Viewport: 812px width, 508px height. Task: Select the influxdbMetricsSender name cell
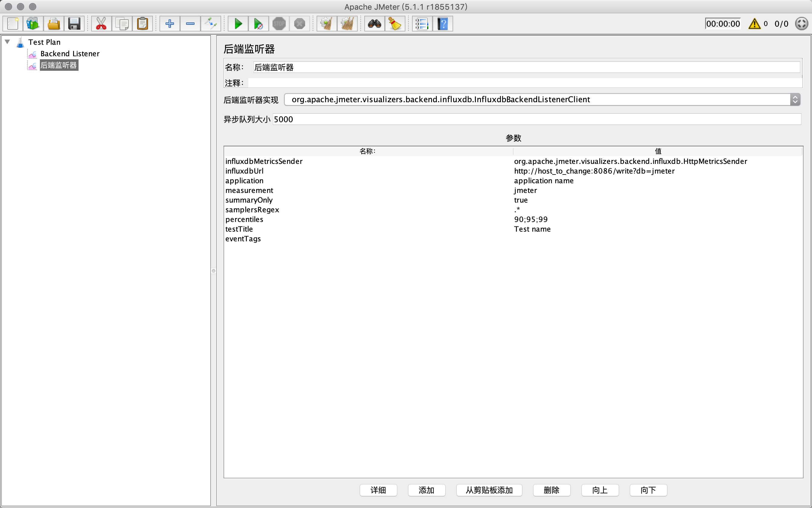(x=369, y=161)
